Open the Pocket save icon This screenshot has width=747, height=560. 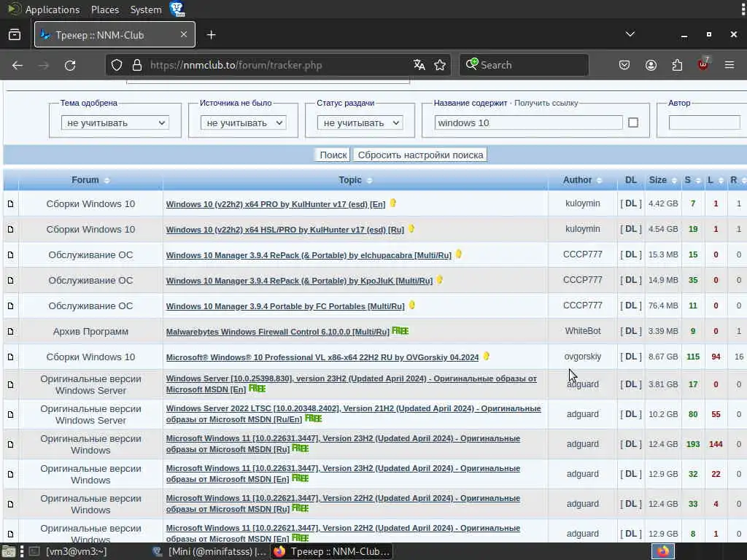[624, 65]
